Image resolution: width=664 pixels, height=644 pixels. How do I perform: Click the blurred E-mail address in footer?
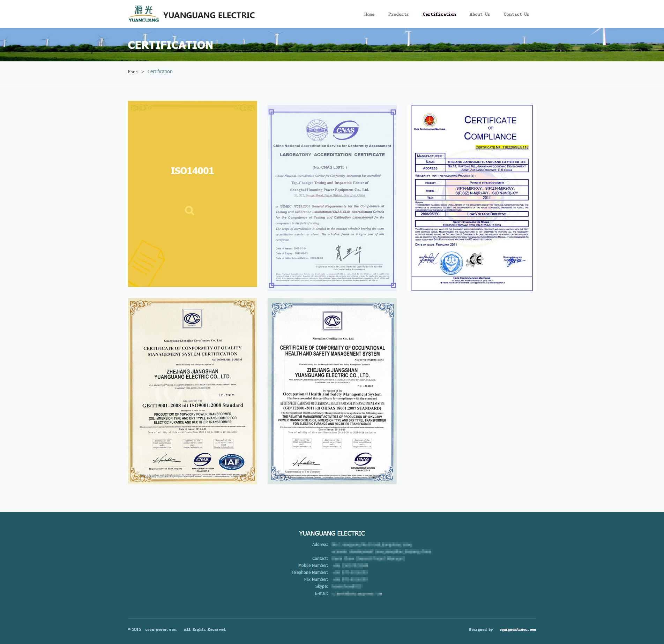[357, 593]
